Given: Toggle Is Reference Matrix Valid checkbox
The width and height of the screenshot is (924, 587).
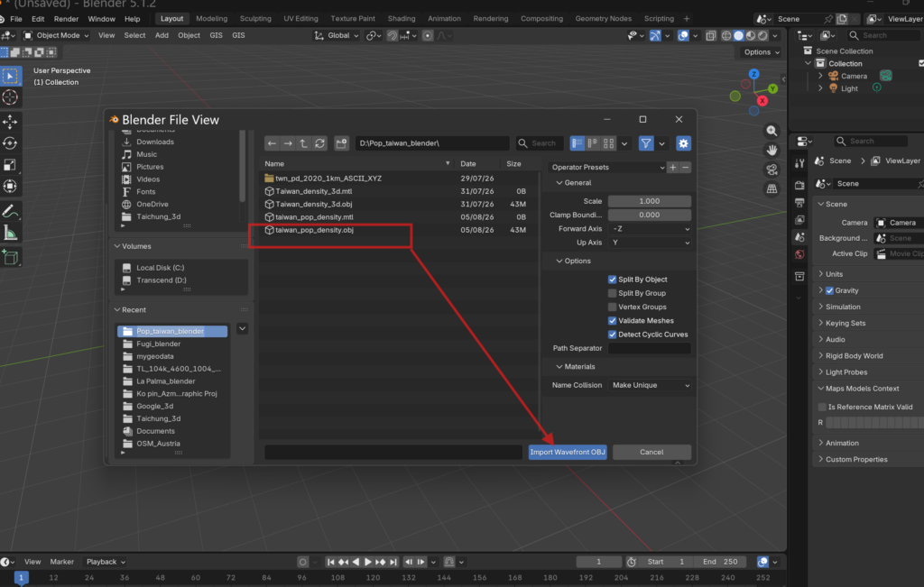Looking at the screenshot, I should (822, 407).
